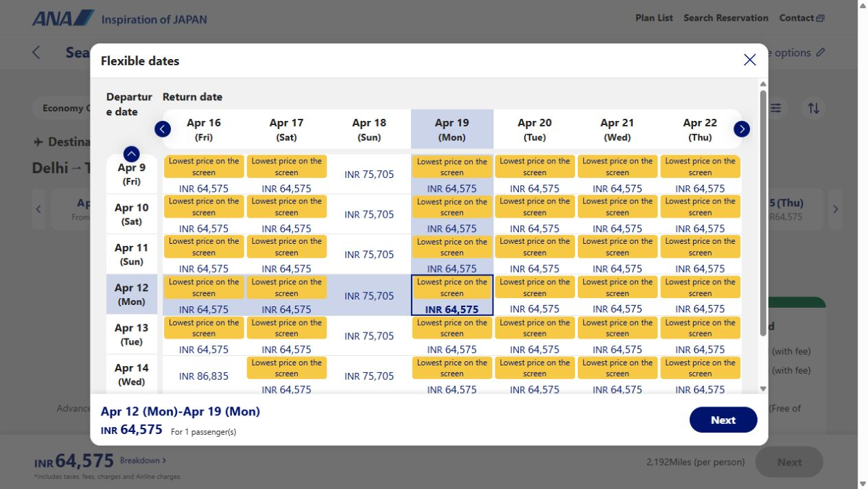Viewport: 868px width, 489px height.
Task: Click the background page Next button
Action: [x=789, y=462]
